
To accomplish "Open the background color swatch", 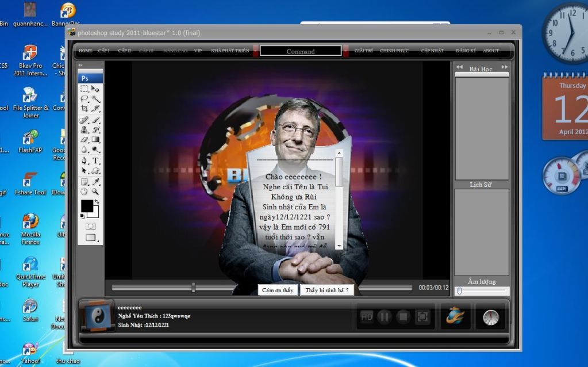I will [x=95, y=214].
